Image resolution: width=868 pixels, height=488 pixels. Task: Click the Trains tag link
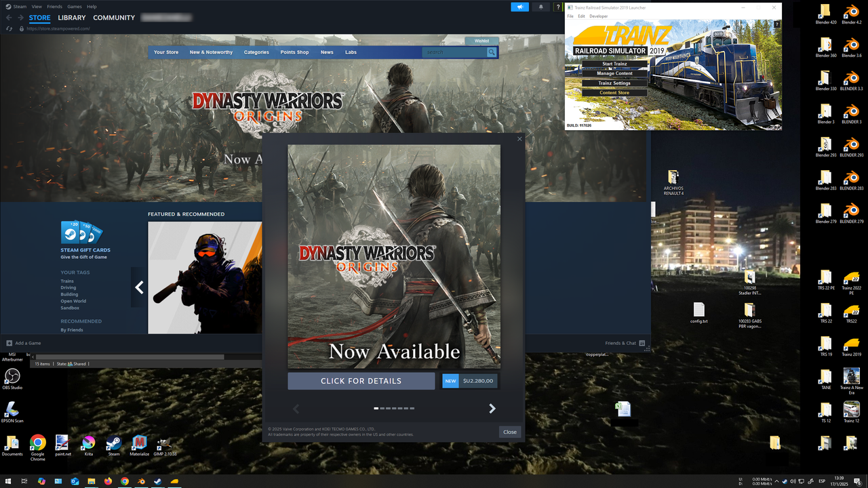(x=67, y=281)
